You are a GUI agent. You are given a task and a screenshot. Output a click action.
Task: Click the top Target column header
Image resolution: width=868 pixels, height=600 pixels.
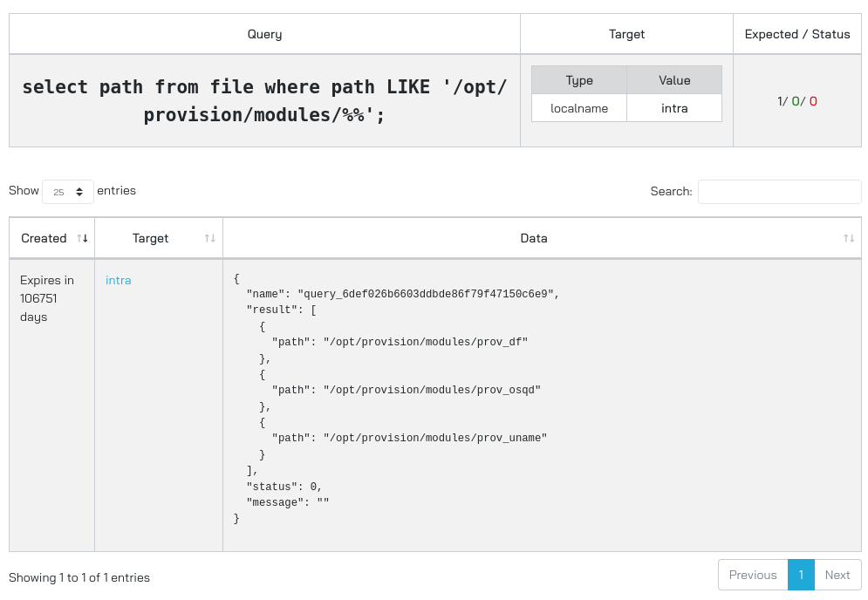coord(626,34)
